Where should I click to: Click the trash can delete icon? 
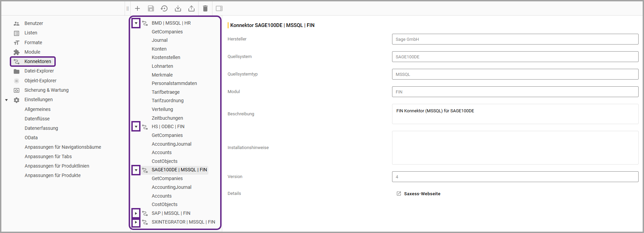click(205, 8)
